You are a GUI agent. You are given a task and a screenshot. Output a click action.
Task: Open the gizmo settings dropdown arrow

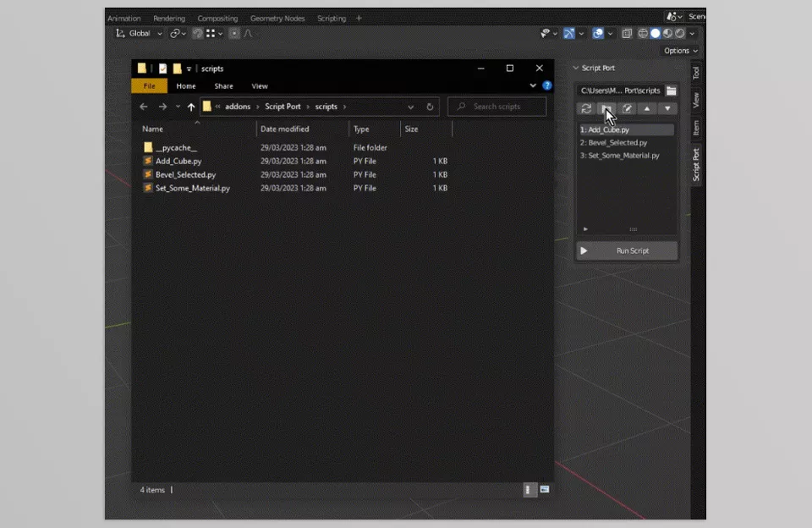(x=581, y=33)
